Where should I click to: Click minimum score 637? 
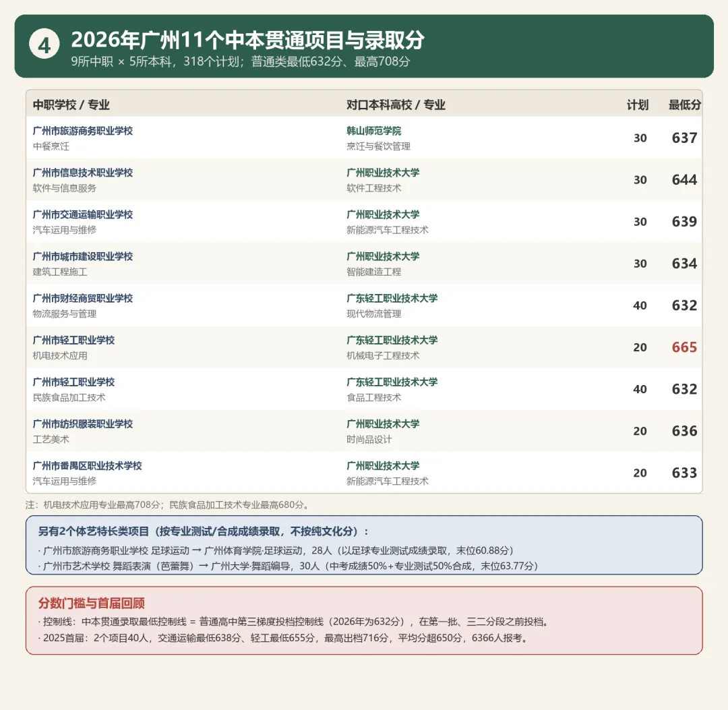(684, 138)
